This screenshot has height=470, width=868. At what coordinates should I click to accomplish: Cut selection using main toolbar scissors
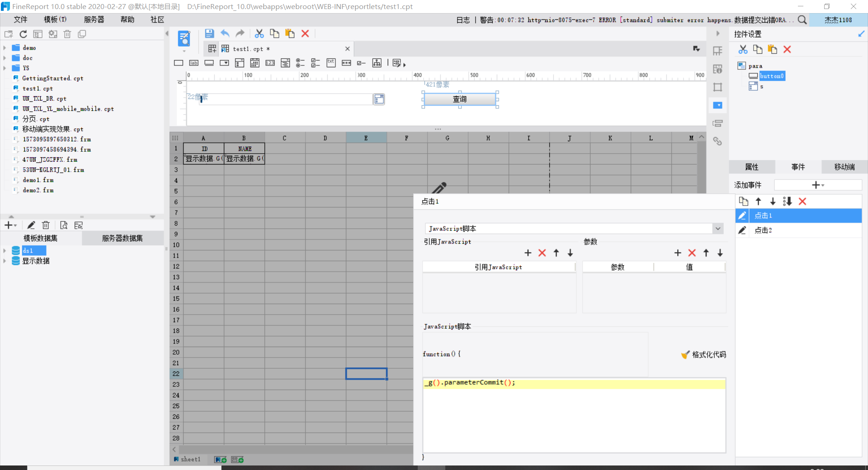(259, 33)
